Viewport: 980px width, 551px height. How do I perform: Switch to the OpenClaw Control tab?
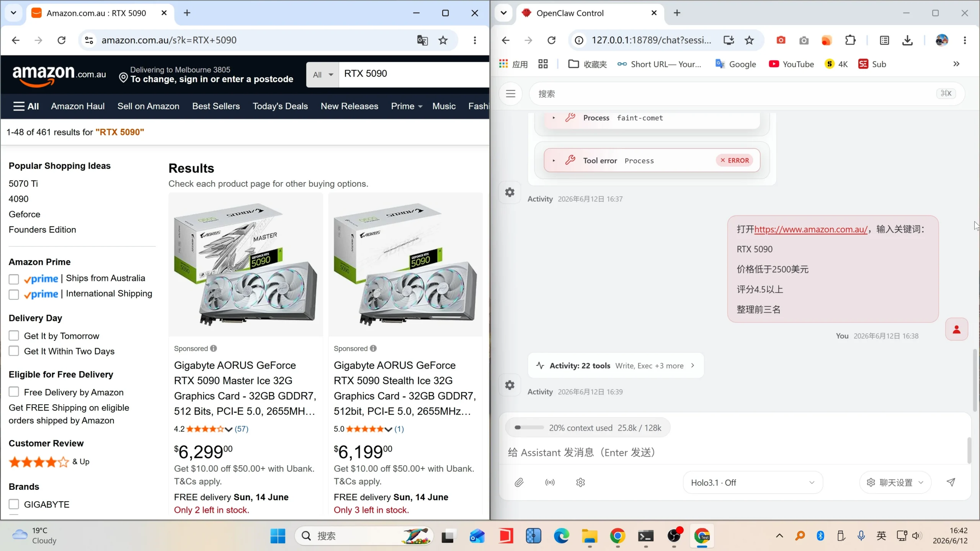[590, 13]
